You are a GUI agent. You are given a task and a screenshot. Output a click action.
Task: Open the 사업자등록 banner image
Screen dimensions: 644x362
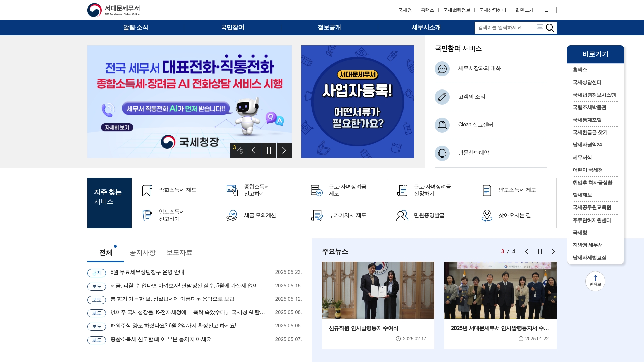coord(358,102)
